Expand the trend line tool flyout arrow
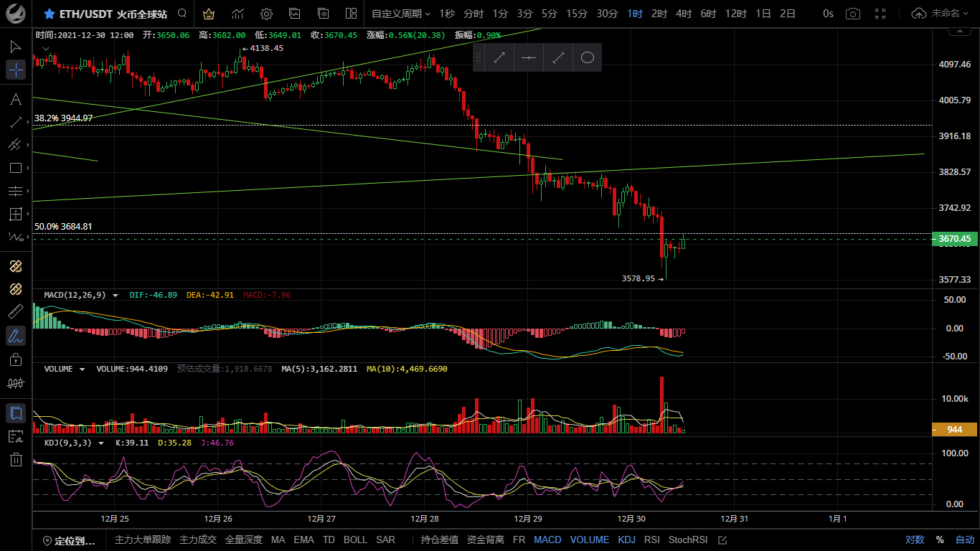Viewport: 980px width, 551px height. 28,122
